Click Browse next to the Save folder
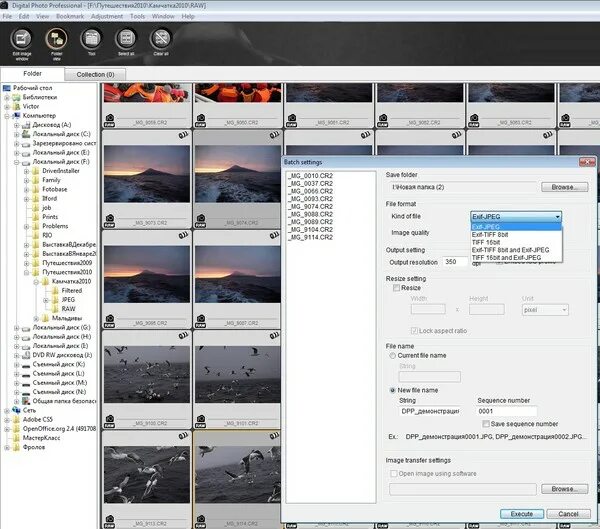This screenshot has height=529, width=600. coord(563,187)
